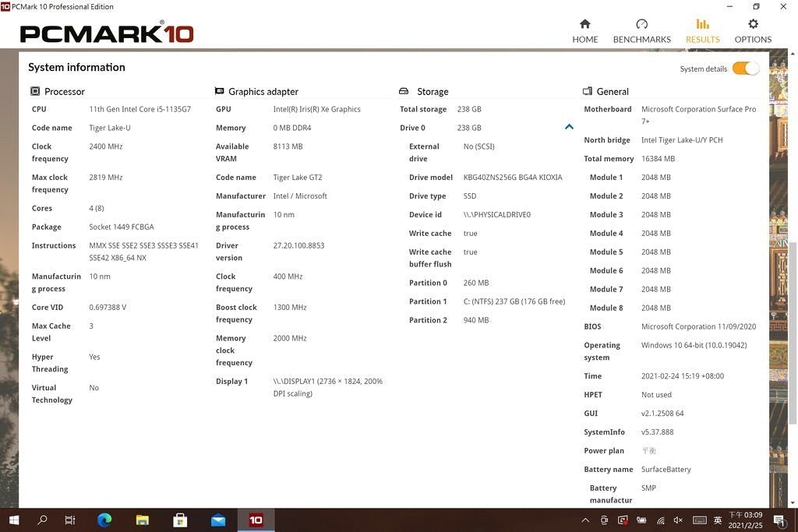Open the BENCHMARKS tab
This screenshot has width=798, height=532.
pyautogui.click(x=642, y=31)
